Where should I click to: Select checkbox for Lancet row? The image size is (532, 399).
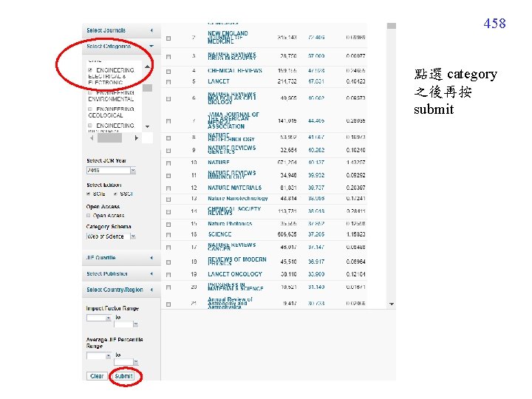click(168, 82)
